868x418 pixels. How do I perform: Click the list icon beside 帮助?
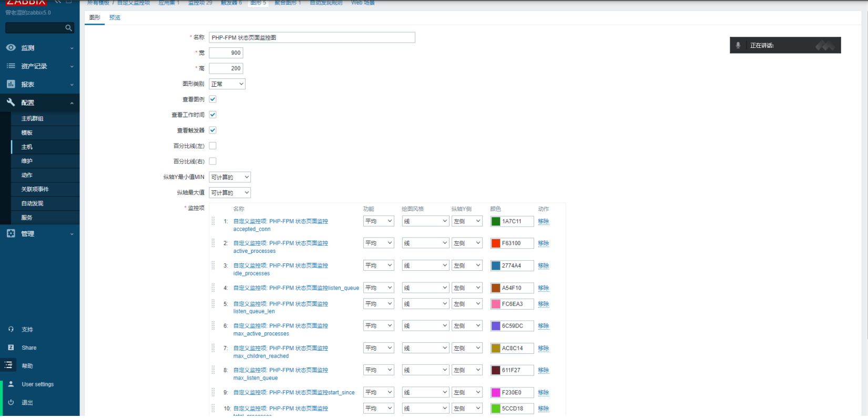[8, 365]
